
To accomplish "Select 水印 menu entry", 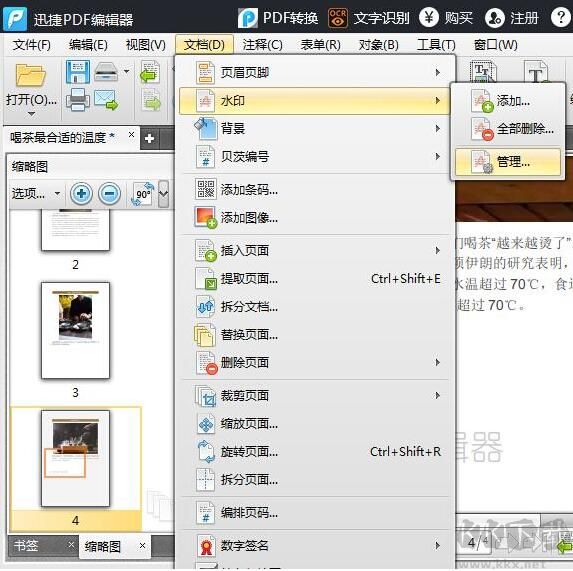I will click(314, 101).
